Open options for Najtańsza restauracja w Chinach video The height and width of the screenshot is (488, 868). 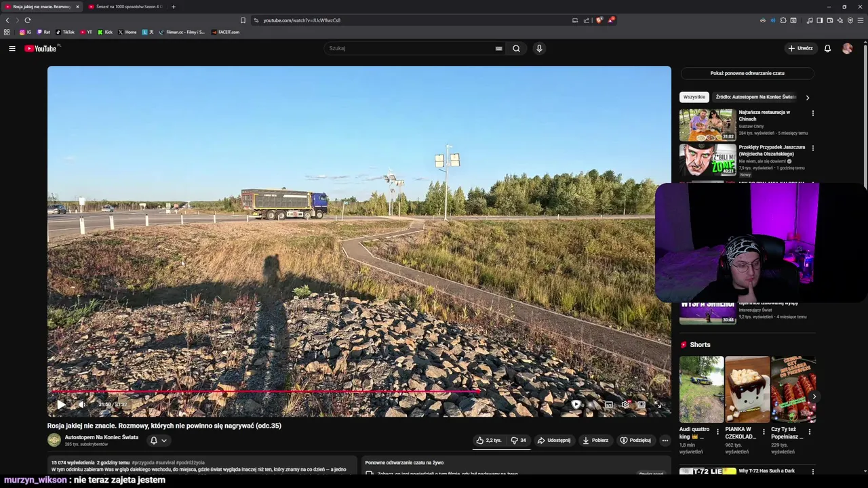(812, 113)
